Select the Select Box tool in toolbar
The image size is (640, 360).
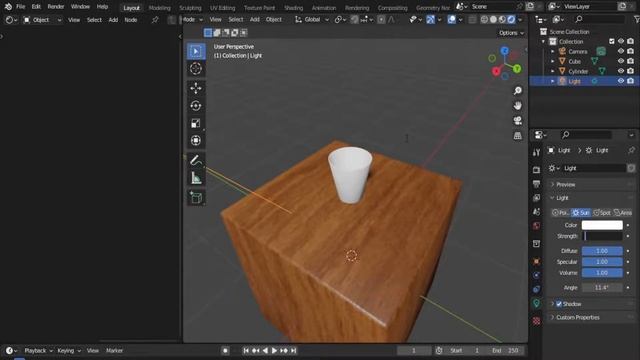coord(196,51)
